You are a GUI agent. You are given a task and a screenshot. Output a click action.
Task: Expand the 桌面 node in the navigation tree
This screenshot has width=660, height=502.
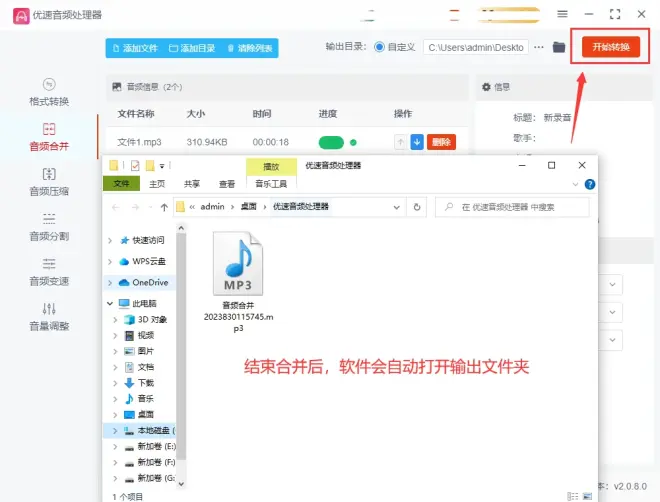tap(115, 415)
